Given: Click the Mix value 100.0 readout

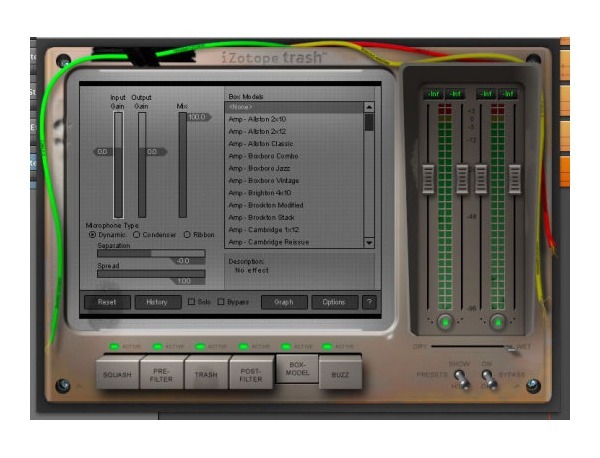Looking at the screenshot, I should [199, 117].
